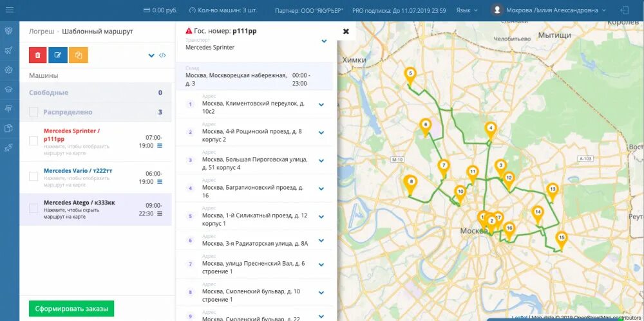This screenshot has height=321, width=644.
Task: Expand address 6 3-я Радиаторская улица
Action: point(321,241)
